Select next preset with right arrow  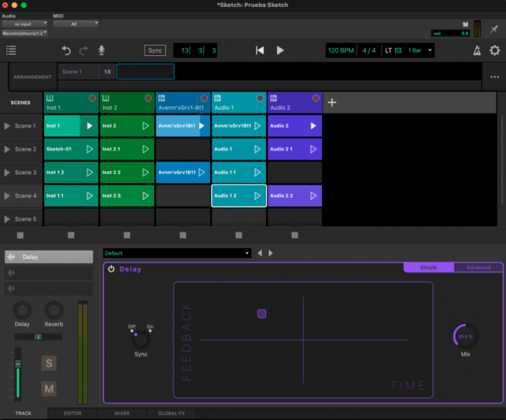click(270, 253)
